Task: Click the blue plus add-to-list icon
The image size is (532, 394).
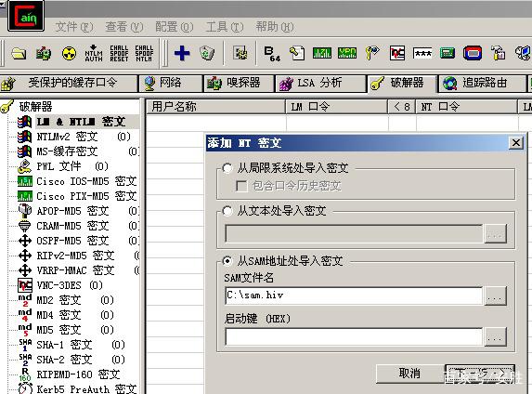Action: 182,53
